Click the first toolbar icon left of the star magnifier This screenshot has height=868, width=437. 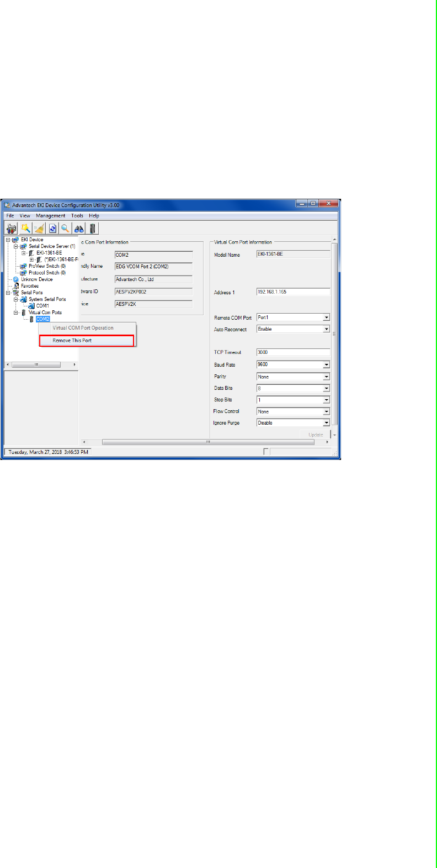(11, 229)
